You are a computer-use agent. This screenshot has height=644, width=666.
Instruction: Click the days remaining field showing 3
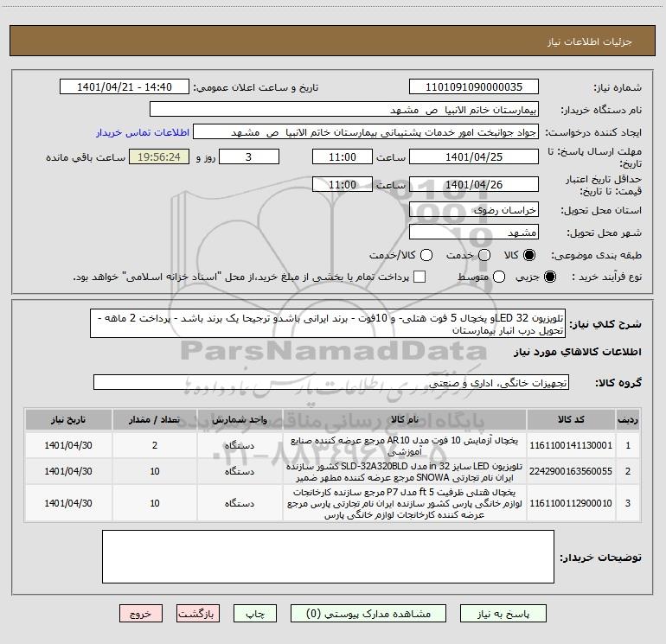[x=249, y=156]
